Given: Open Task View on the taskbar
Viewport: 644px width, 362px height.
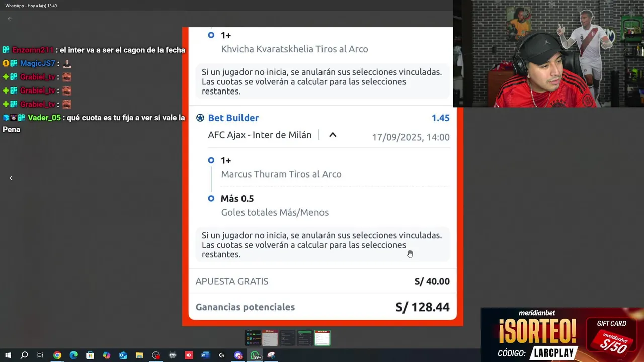Looking at the screenshot, I should [x=40, y=355].
